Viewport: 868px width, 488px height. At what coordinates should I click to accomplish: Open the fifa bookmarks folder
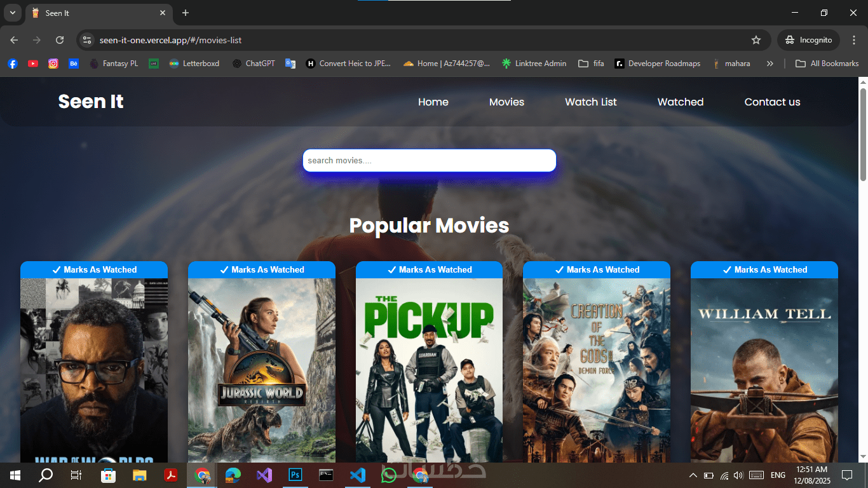591,64
